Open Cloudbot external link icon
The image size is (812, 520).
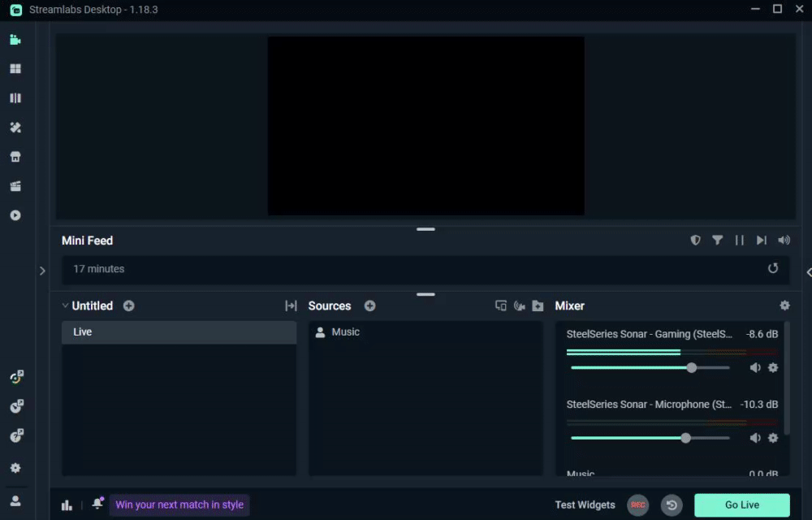point(16,406)
